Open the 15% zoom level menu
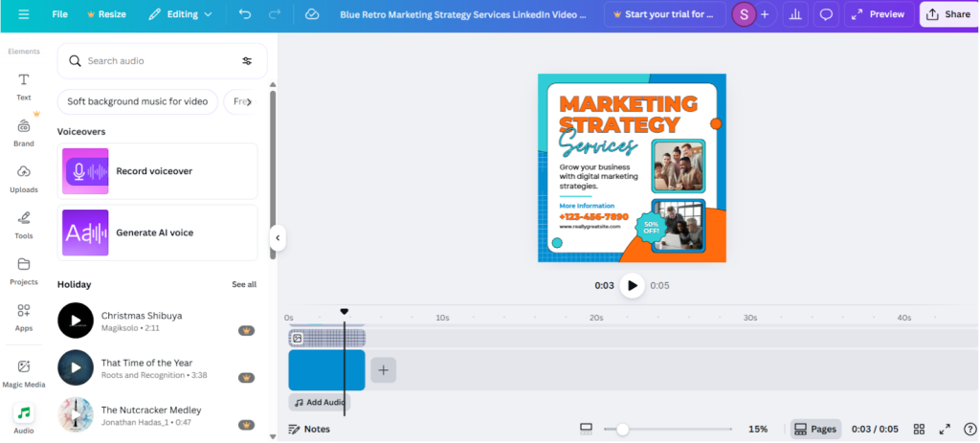The image size is (980, 443). tap(758, 430)
